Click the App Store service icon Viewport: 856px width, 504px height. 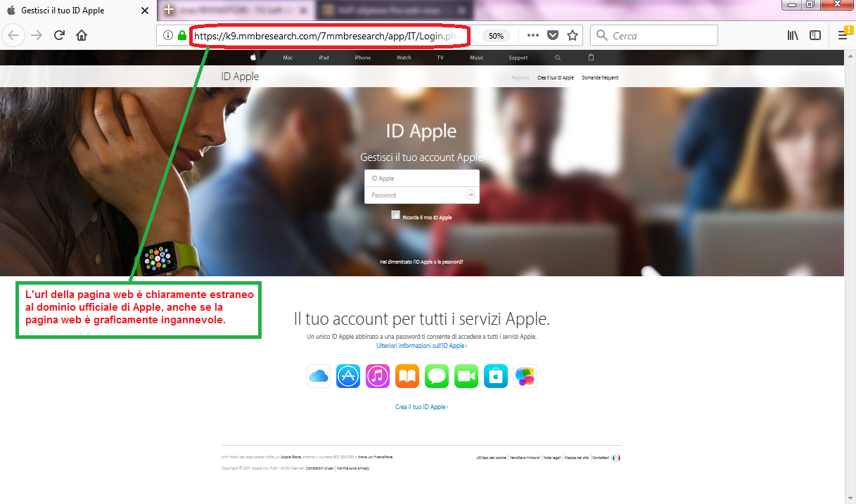(x=348, y=376)
